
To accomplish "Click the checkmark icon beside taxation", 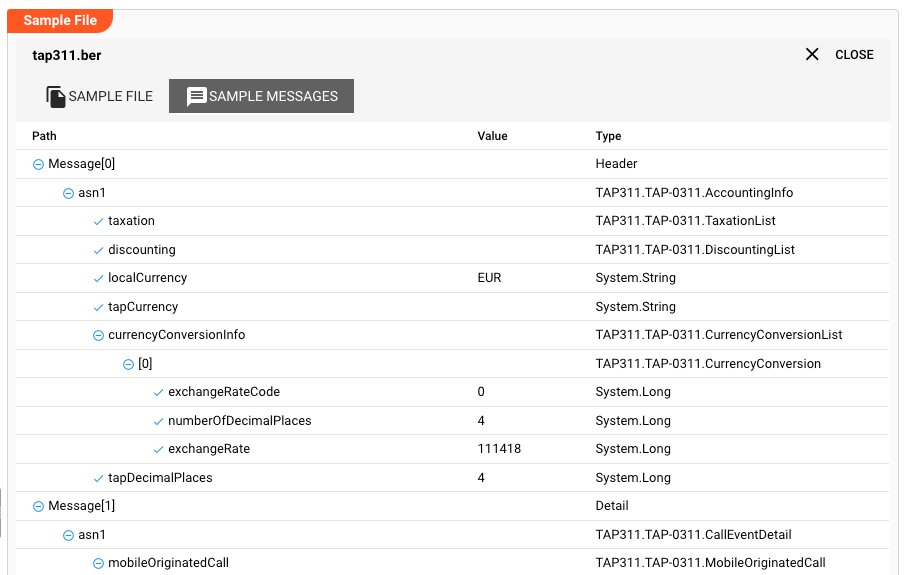I will pyautogui.click(x=98, y=221).
